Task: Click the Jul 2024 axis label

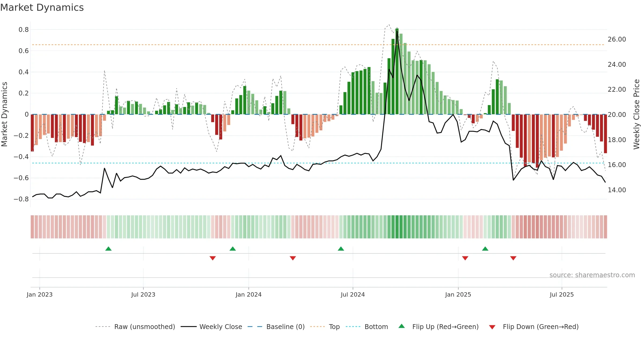Action: 353,294
